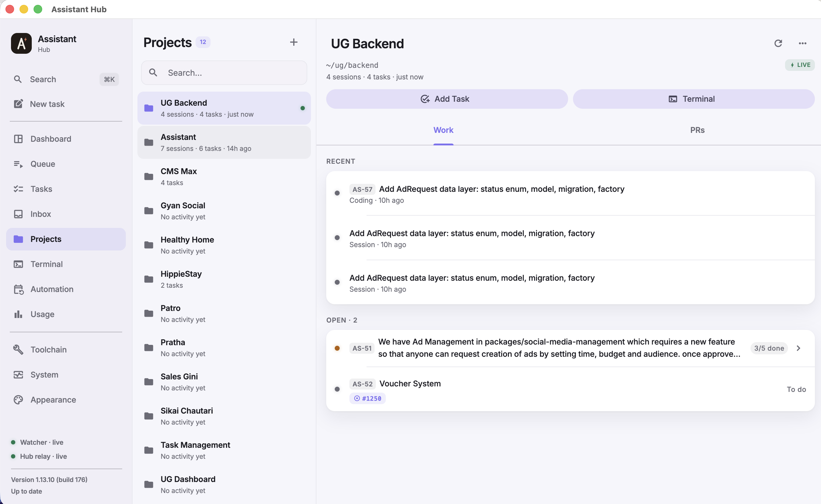
Task: Click the #1250 issue badge
Action: point(367,398)
